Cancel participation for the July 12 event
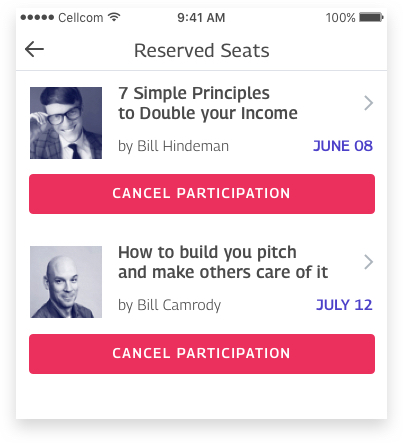 pos(202,354)
